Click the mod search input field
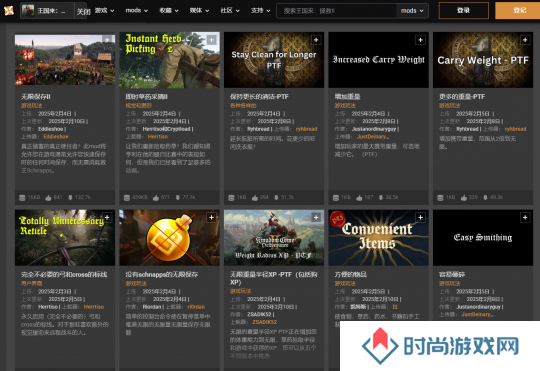The height and width of the screenshot is (371, 540). [x=336, y=11]
